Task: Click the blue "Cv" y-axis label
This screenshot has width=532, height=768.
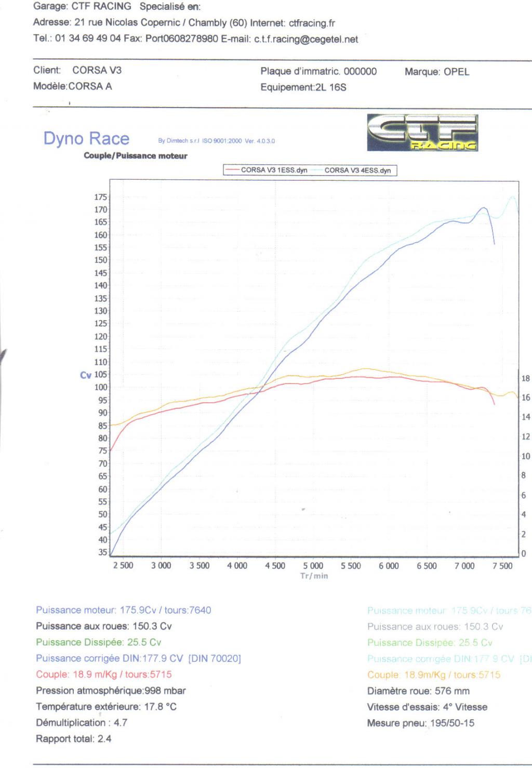Action: tap(86, 375)
